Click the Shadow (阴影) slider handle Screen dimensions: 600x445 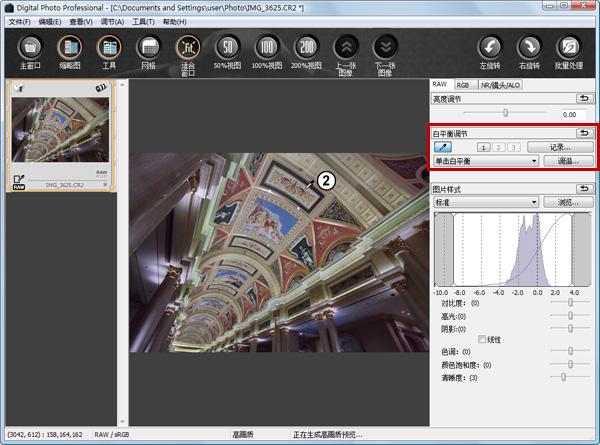point(570,328)
